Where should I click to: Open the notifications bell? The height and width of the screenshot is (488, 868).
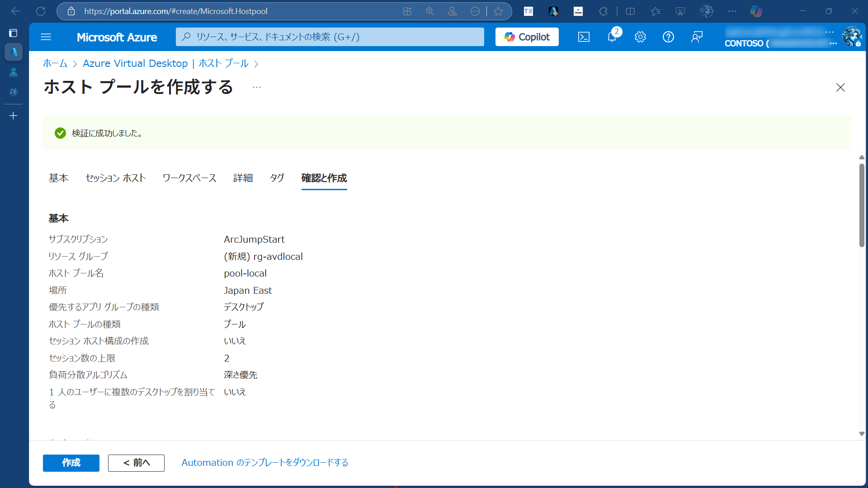coord(612,37)
